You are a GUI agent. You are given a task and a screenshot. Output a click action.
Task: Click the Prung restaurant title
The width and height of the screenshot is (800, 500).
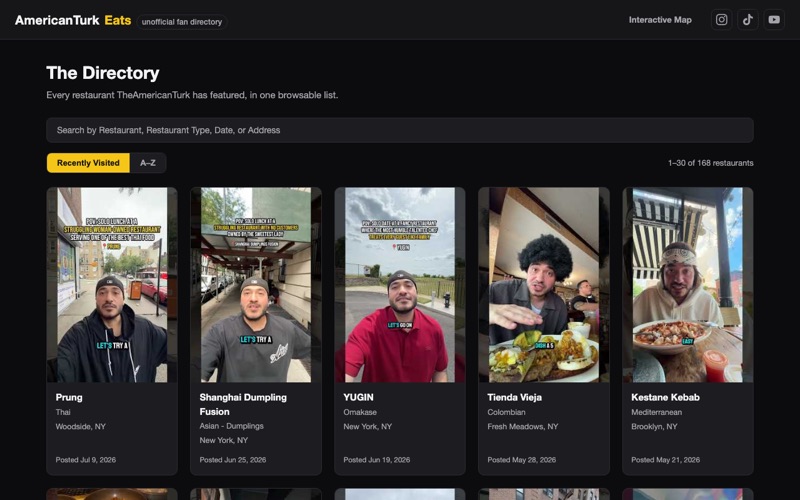click(x=69, y=397)
